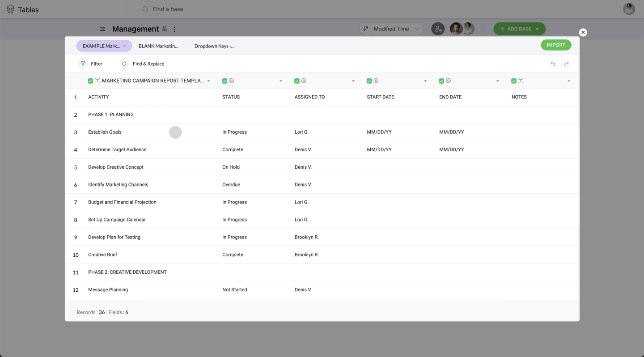This screenshot has width=644, height=357.
Task: Switch to the BLANK Marketin... sheet tab
Action: (x=158, y=46)
